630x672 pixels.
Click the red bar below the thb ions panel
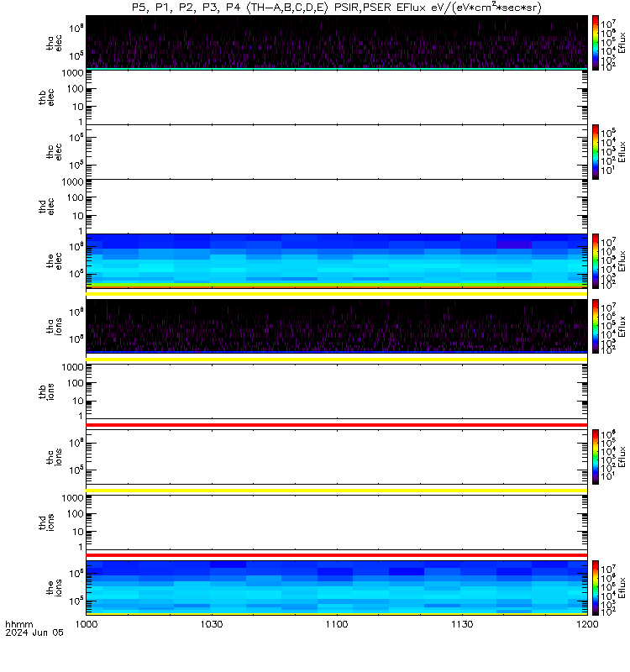[x=337, y=425]
